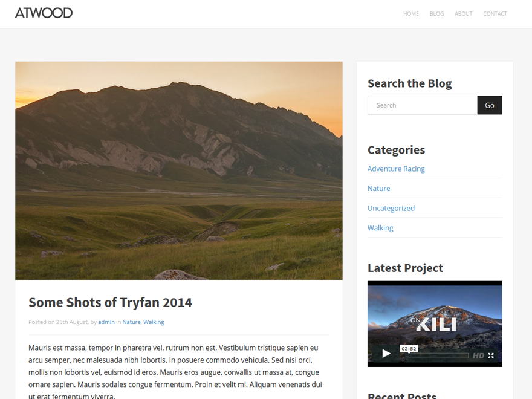Open the post titled Some Shots of Tryfan 2014
The height and width of the screenshot is (399, 532).
click(x=110, y=302)
